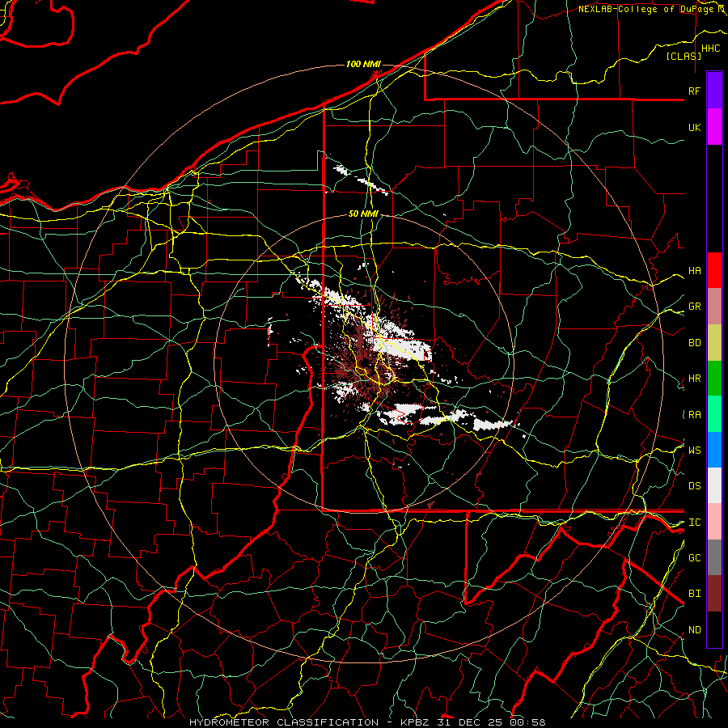Click the '[CLAS]' units label
This screenshot has height=728, width=728.
click(x=684, y=56)
